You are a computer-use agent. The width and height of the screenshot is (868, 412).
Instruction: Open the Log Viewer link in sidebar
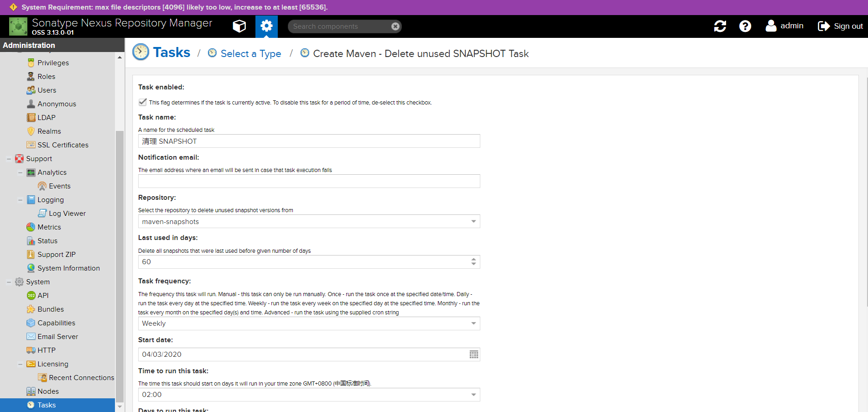click(x=67, y=214)
